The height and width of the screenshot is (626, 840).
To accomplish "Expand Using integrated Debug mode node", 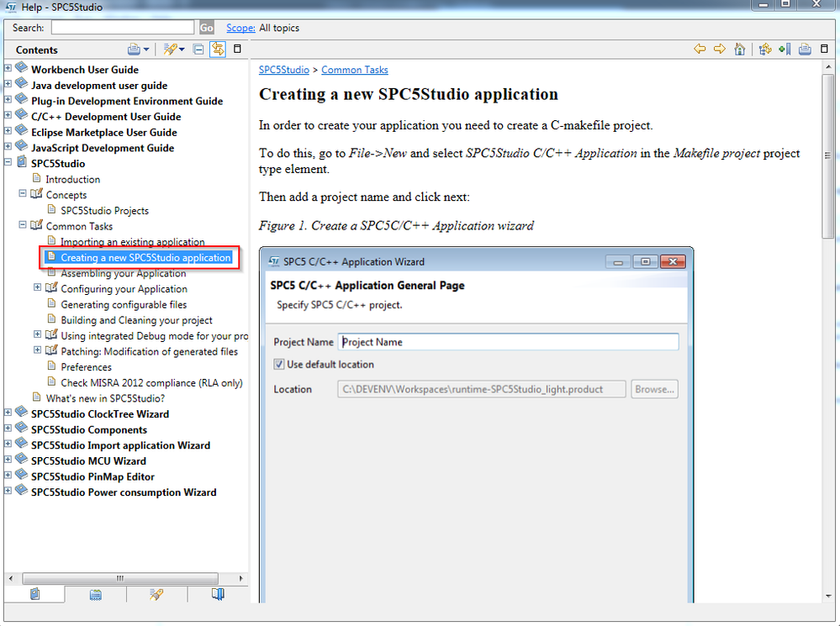I will (x=38, y=334).
